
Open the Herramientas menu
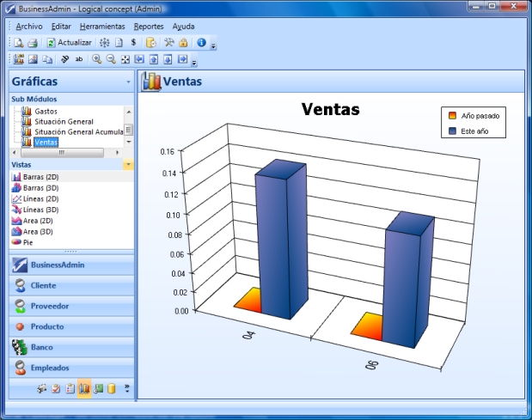point(101,27)
